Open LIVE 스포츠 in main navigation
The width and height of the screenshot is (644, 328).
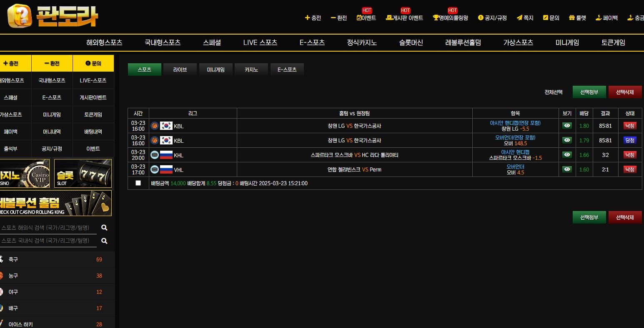tap(260, 42)
